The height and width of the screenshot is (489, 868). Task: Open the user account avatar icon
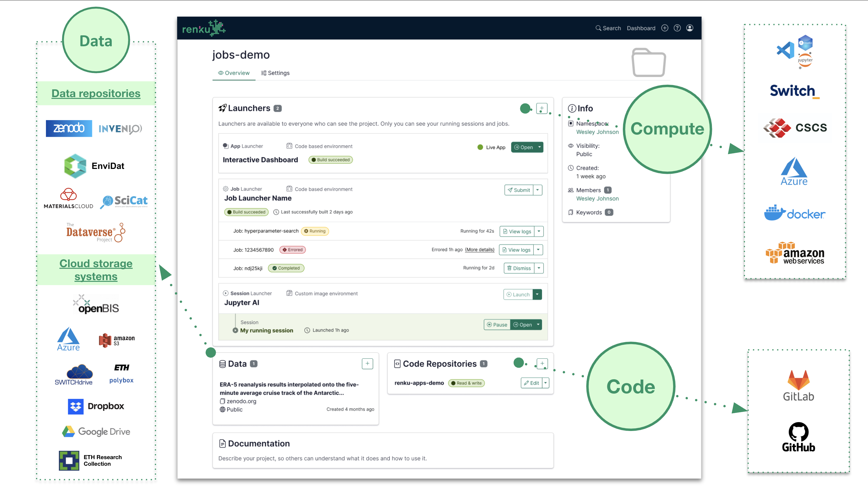690,28
